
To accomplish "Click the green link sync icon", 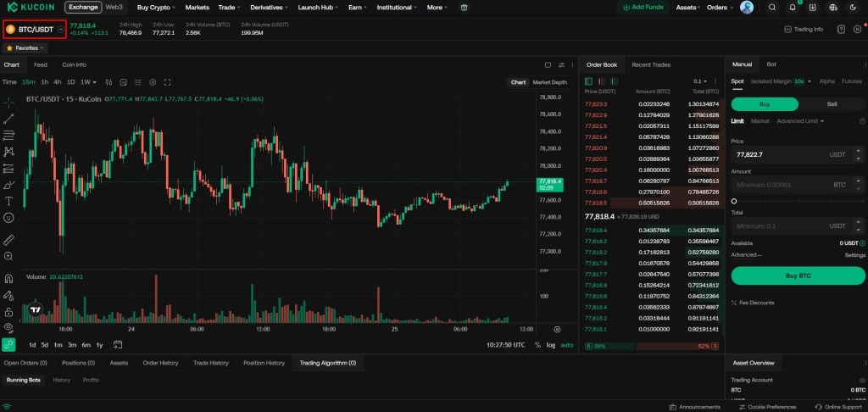I will 8,344.
